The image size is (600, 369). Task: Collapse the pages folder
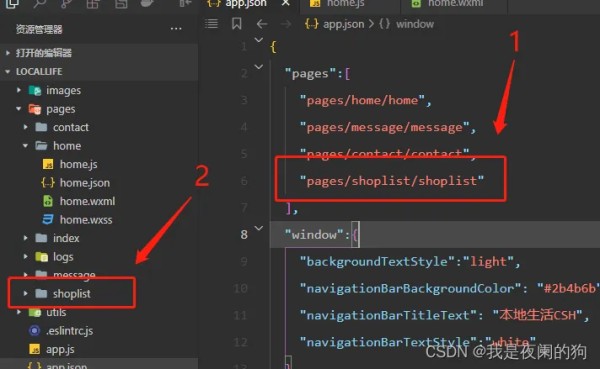(19, 109)
